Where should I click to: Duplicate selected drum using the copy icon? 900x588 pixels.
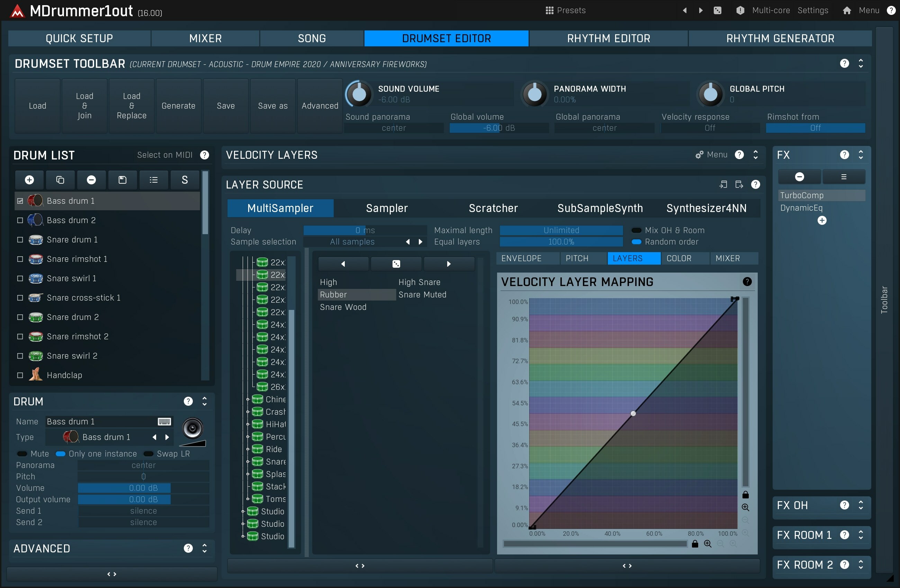pyautogui.click(x=60, y=180)
